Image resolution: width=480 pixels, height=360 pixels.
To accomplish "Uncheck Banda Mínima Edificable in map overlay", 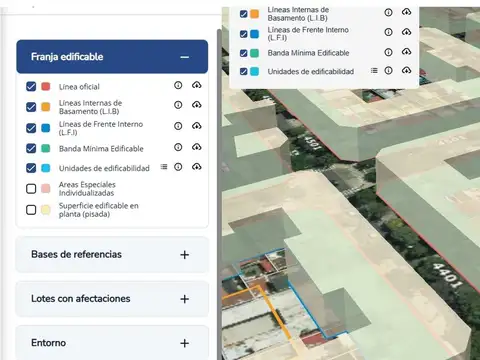I will (x=244, y=53).
